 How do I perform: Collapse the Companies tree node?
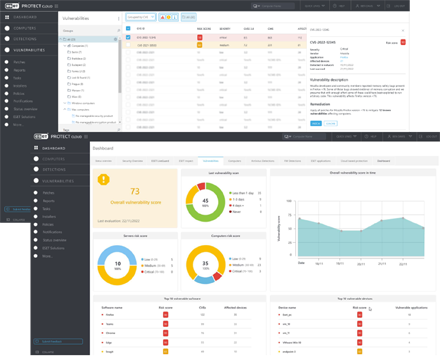65,46
